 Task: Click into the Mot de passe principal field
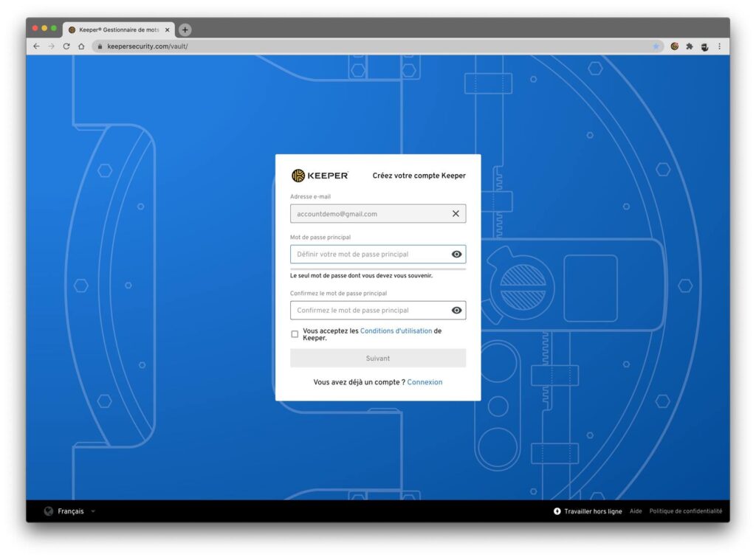(x=369, y=255)
